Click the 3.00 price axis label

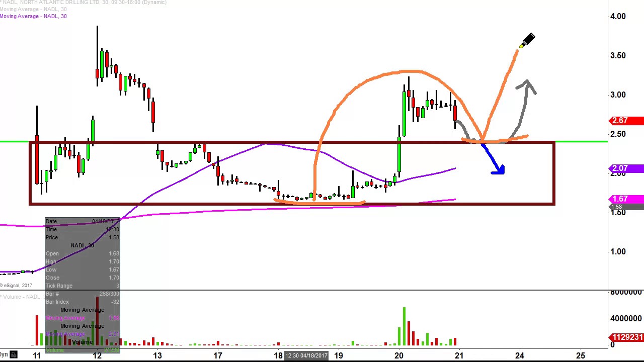pos(618,95)
